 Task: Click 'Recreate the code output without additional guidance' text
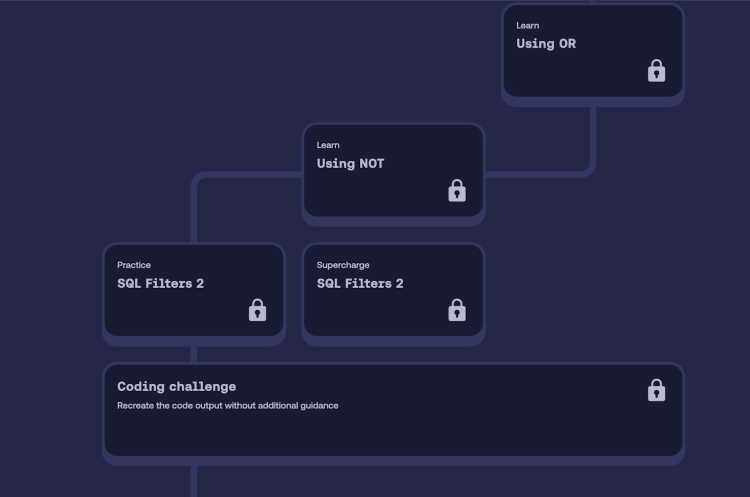(x=228, y=406)
